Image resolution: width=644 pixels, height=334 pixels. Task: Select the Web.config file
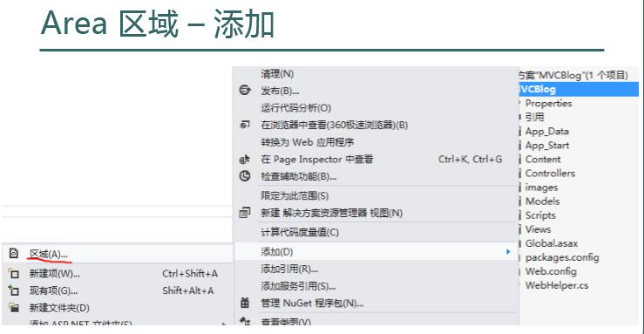point(551,271)
